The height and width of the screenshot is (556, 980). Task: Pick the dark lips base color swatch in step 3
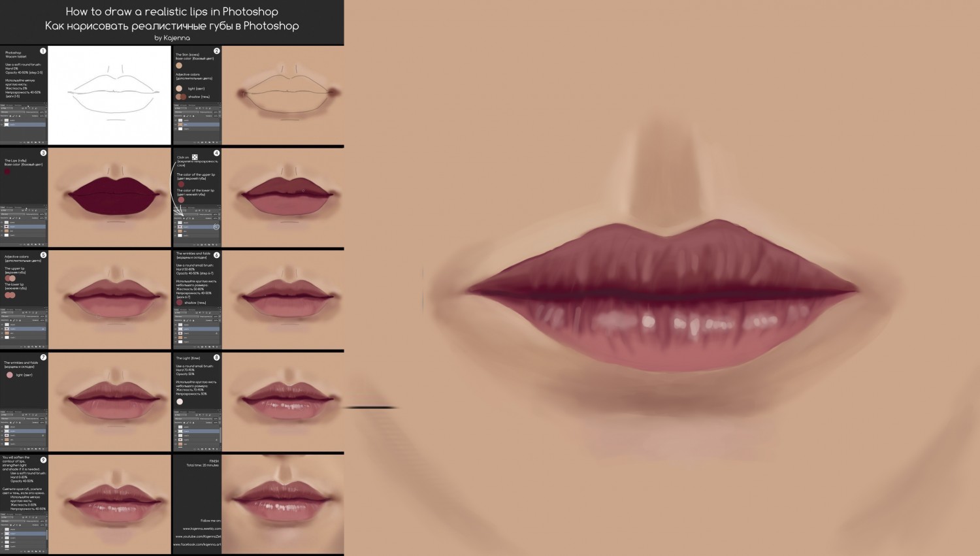click(x=8, y=172)
